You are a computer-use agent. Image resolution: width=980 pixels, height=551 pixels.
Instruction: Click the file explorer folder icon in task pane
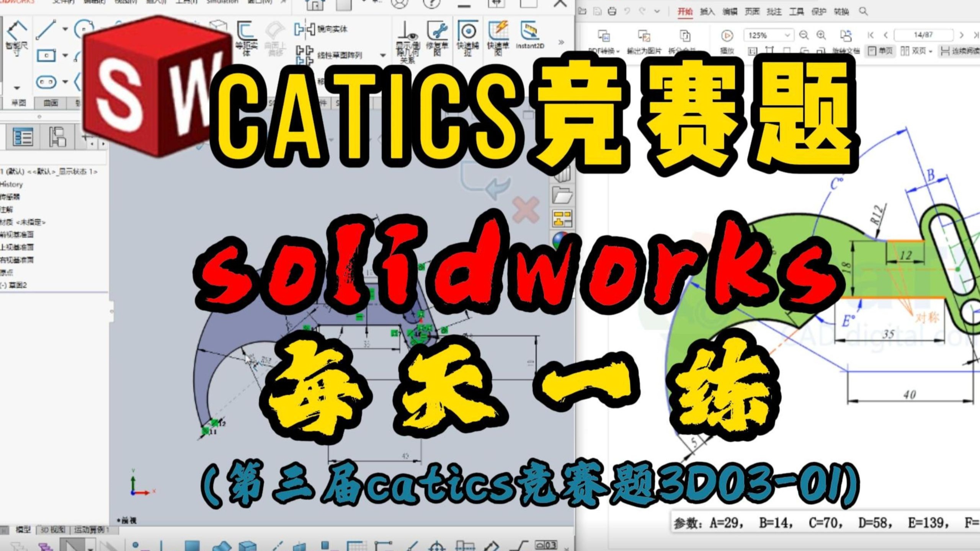coord(562,196)
